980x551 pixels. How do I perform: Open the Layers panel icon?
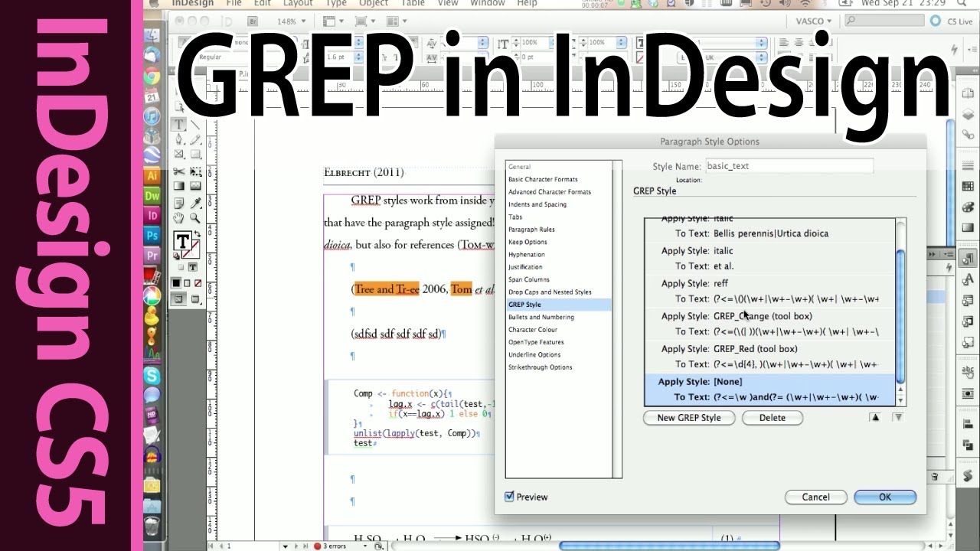967,113
